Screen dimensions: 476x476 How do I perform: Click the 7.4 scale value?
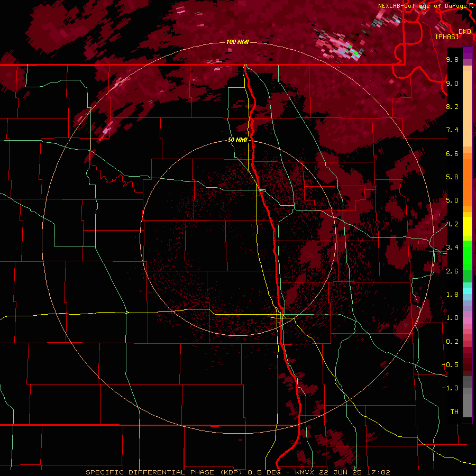452,130
